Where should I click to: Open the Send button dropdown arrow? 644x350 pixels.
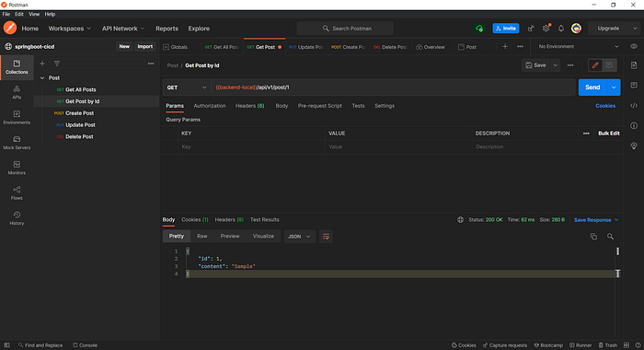tap(614, 87)
